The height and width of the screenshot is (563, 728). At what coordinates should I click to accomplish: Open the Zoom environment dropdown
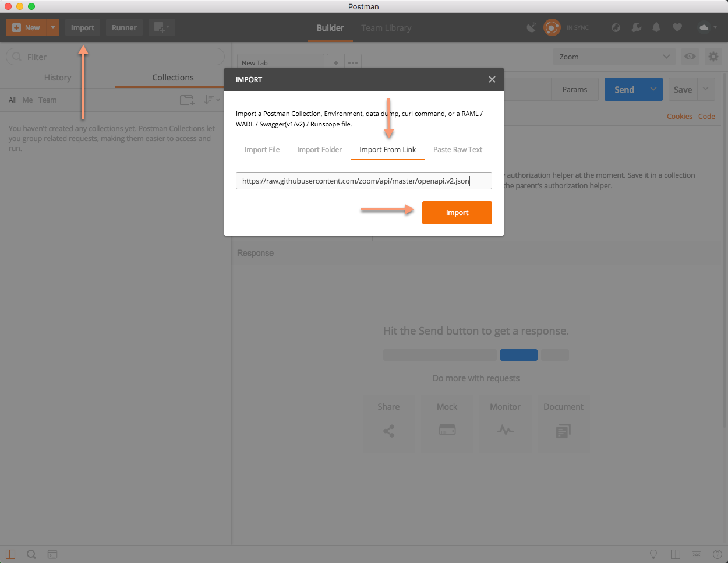[x=614, y=57]
